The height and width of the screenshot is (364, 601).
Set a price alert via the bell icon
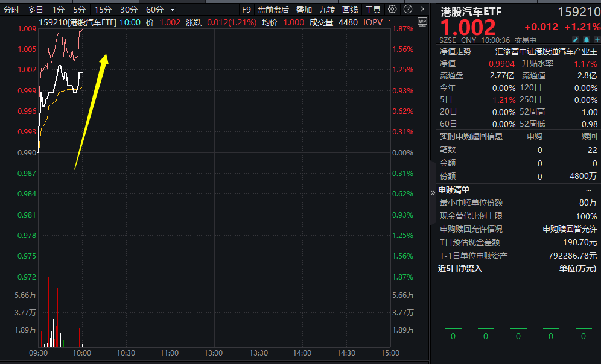[x=587, y=39]
